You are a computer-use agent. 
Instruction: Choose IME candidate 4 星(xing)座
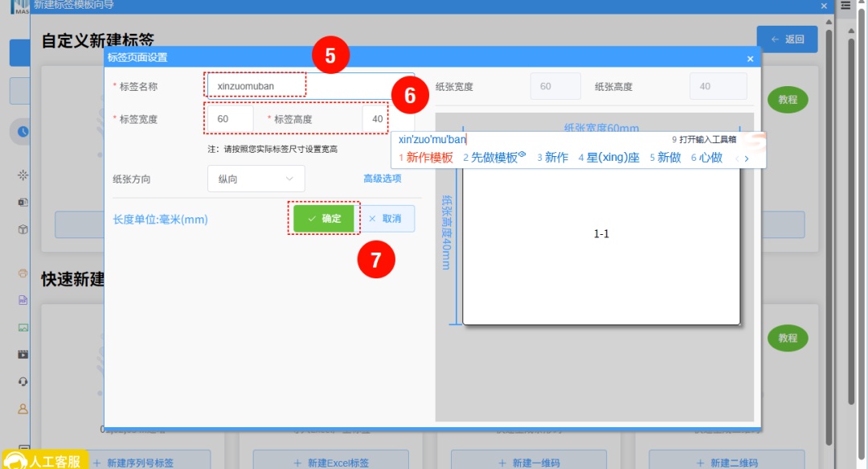[x=609, y=158]
